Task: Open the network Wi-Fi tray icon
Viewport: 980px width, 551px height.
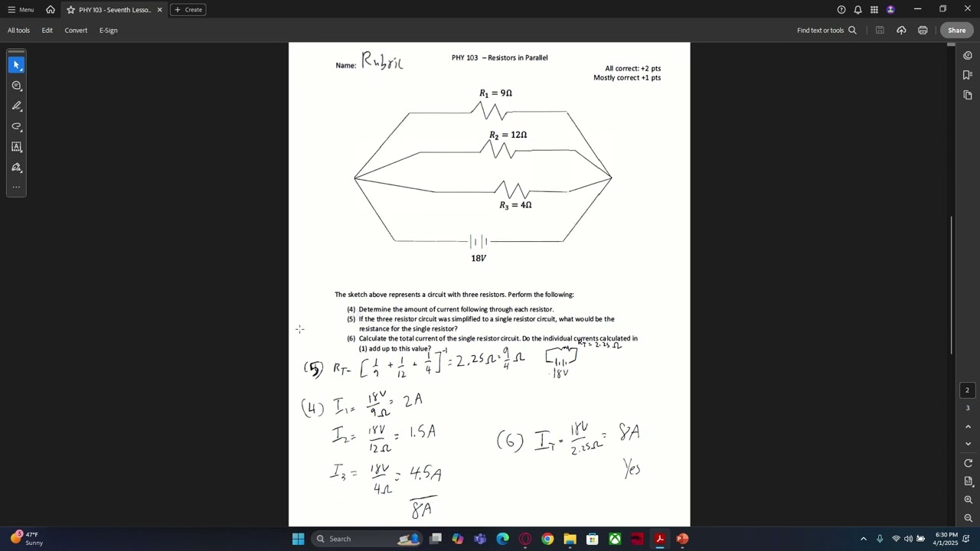Action: pyautogui.click(x=896, y=539)
